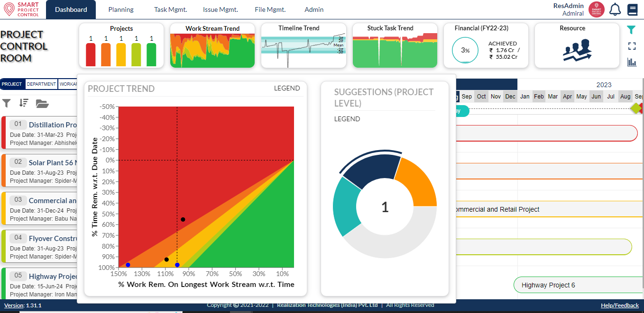Open the Admin menu
Viewport: 644px width, 313px height.
(x=314, y=9)
